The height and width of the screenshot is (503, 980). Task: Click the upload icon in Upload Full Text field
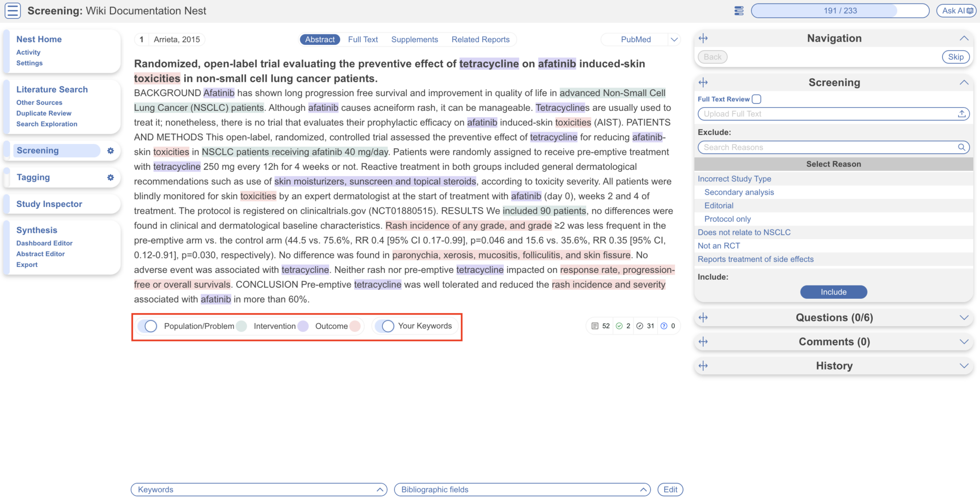962,114
